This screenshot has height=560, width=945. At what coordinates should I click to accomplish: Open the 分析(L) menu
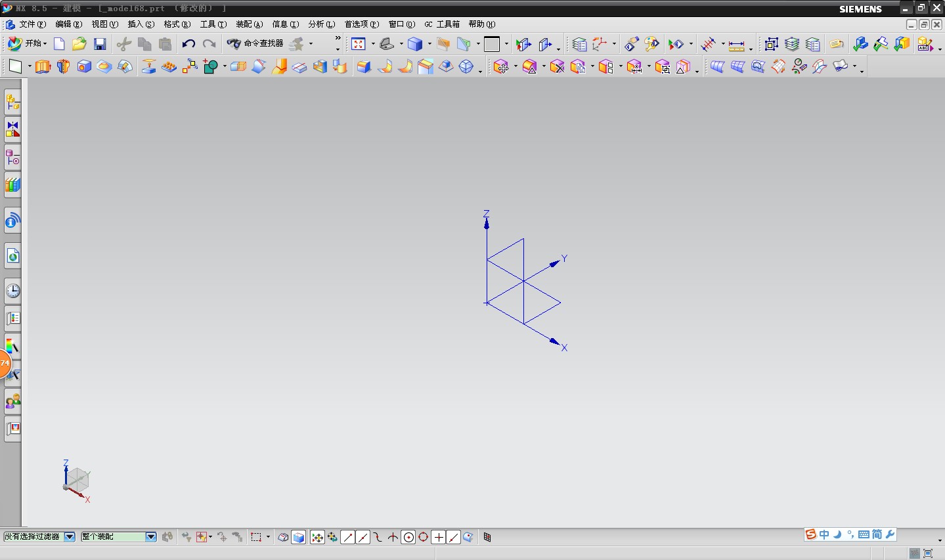(321, 24)
